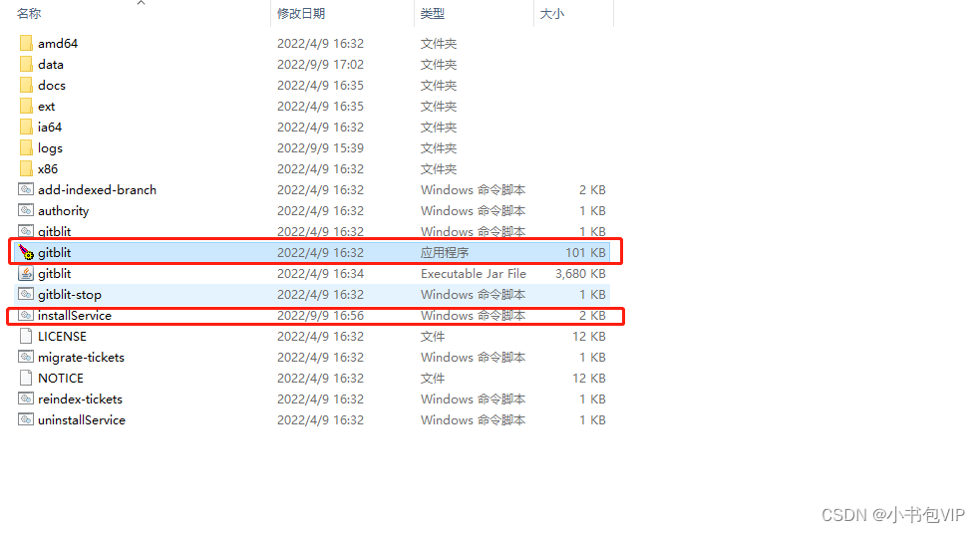Click the authority command script icon

(26, 210)
